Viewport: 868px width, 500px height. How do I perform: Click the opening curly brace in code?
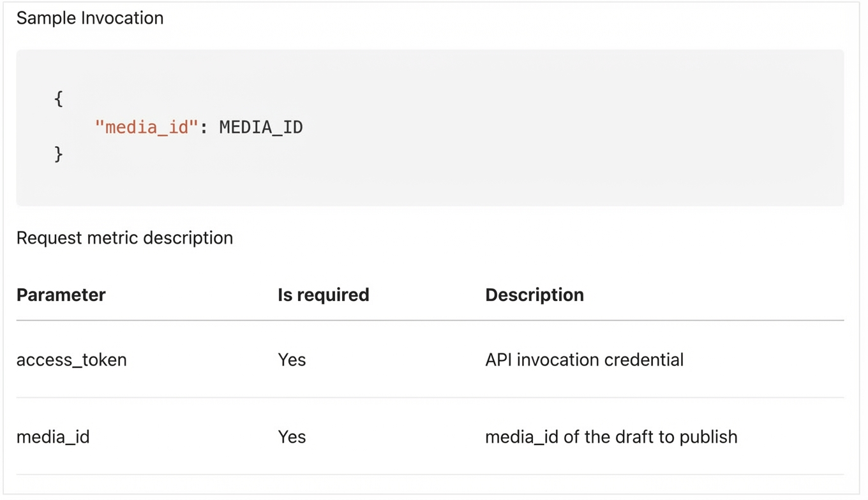59,99
